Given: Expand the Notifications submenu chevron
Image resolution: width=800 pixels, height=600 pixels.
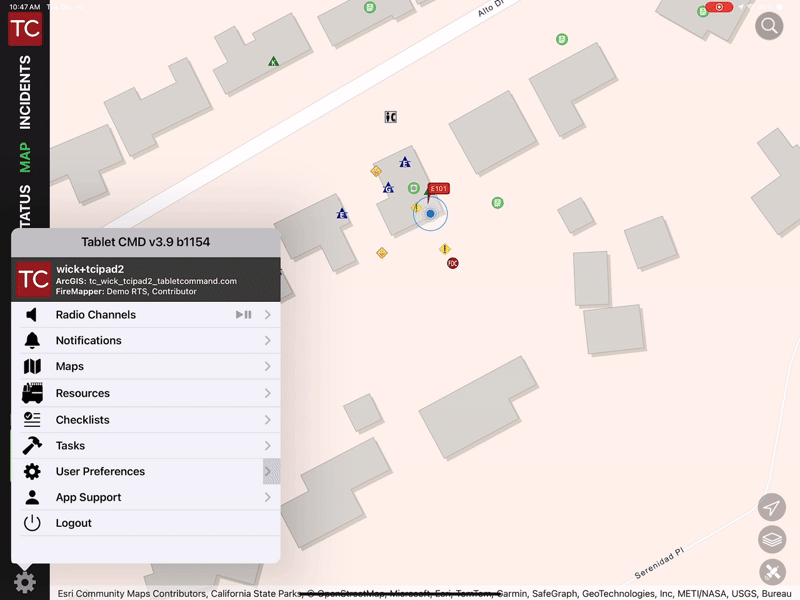Looking at the screenshot, I should (268, 341).
